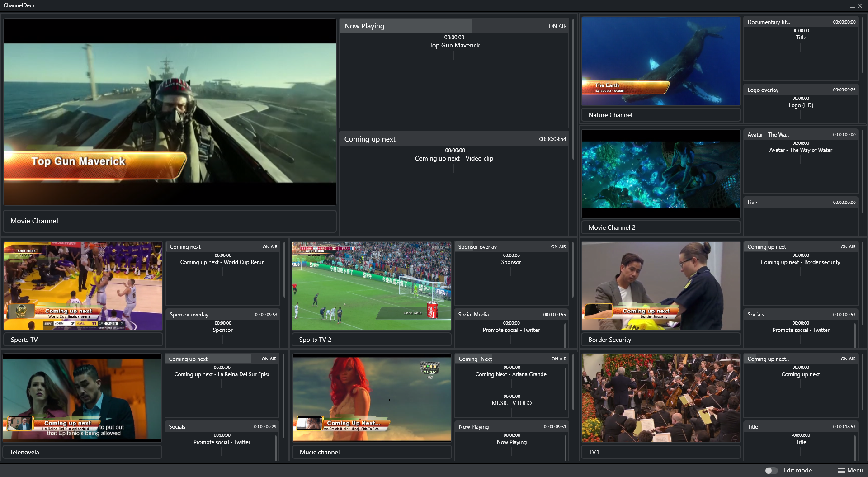Open the Music channel video preview

(x=372, y=397)
